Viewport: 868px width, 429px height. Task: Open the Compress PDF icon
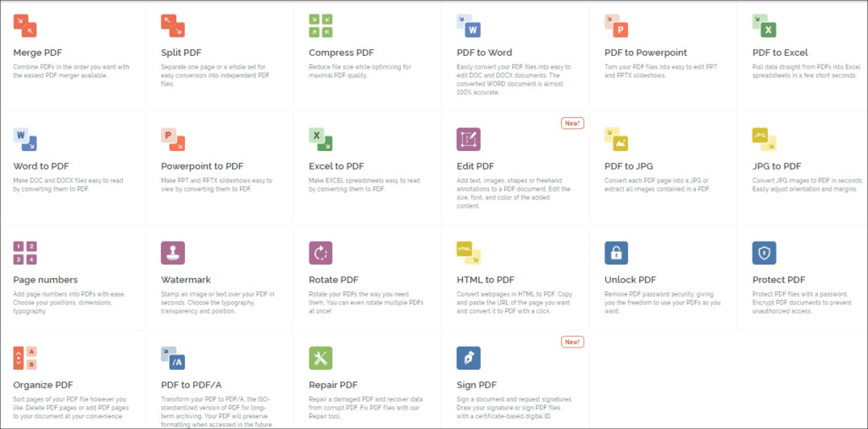point(320,25)
